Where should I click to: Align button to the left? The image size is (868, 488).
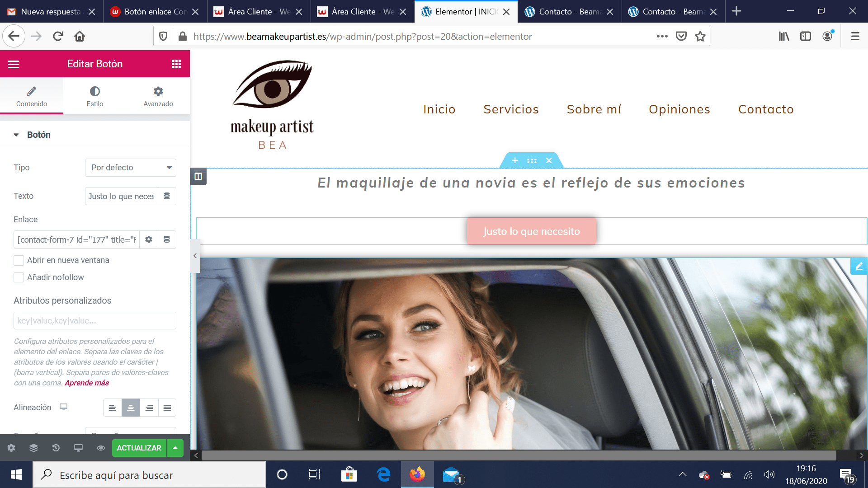(x=113, y=408)
